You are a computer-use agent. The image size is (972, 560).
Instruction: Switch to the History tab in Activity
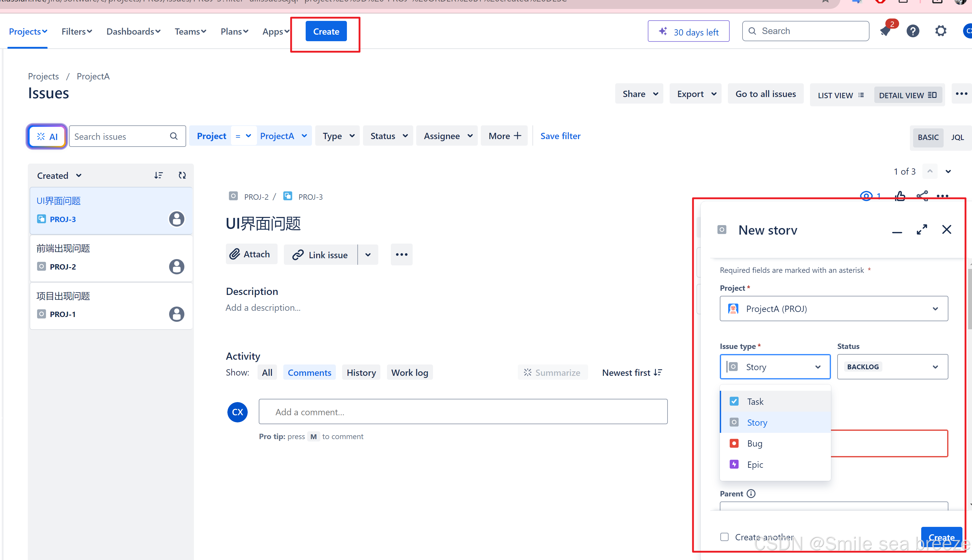tap(361, 372)
